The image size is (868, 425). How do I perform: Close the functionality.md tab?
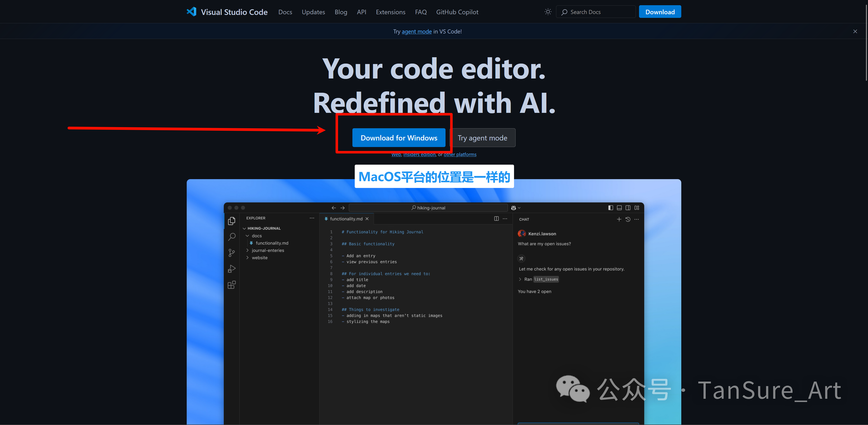367,219
